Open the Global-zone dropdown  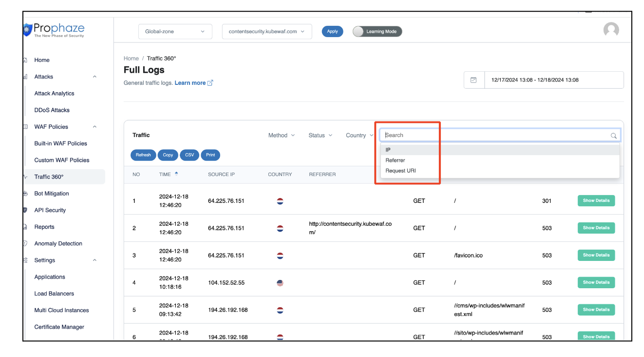pos(175,32)
